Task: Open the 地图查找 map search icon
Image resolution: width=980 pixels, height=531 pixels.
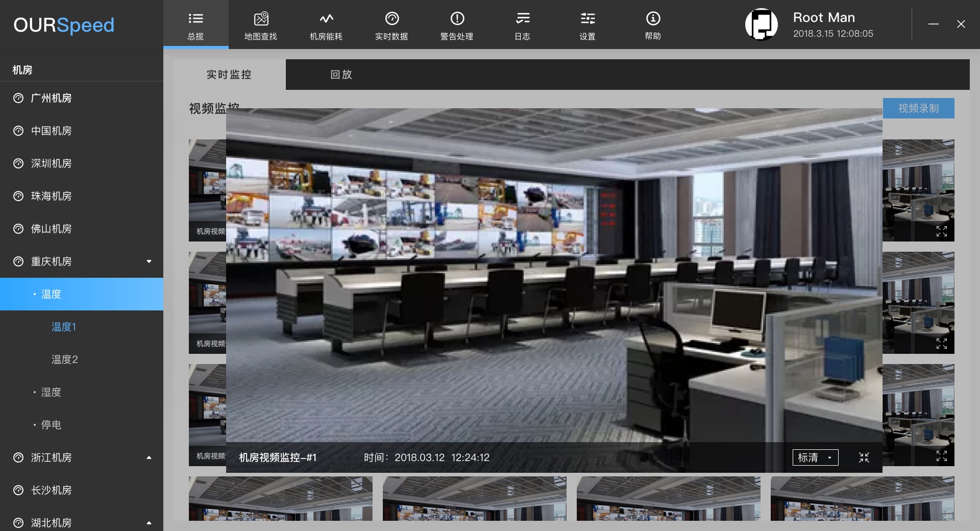Action: coord(261,19)
